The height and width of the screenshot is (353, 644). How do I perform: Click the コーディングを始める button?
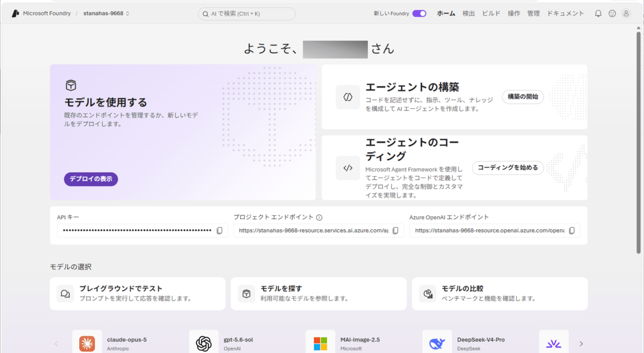(508, 168)
